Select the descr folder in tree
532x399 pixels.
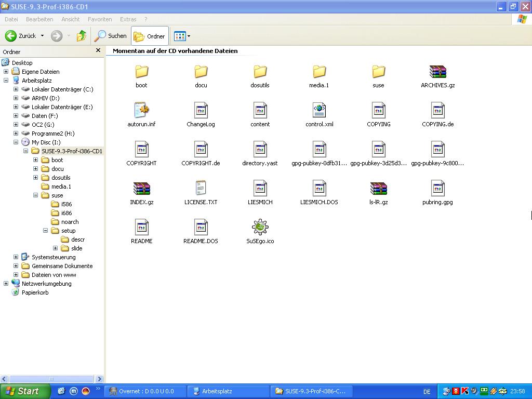[x=78, y=239]
